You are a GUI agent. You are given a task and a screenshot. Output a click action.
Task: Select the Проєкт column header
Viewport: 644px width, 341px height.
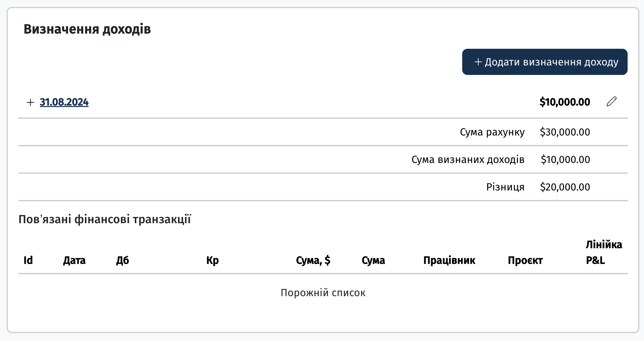click(x=525, y=260)
